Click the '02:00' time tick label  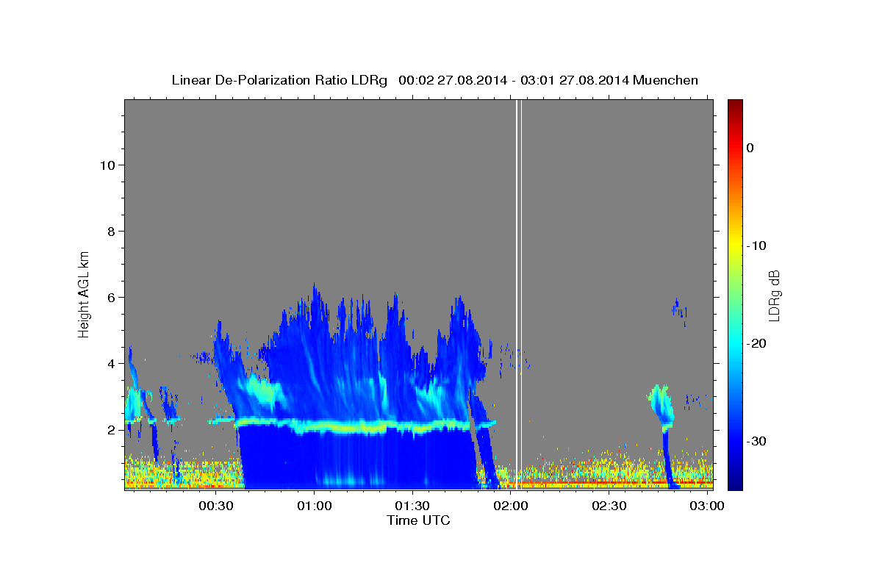(x=512, y=506)
